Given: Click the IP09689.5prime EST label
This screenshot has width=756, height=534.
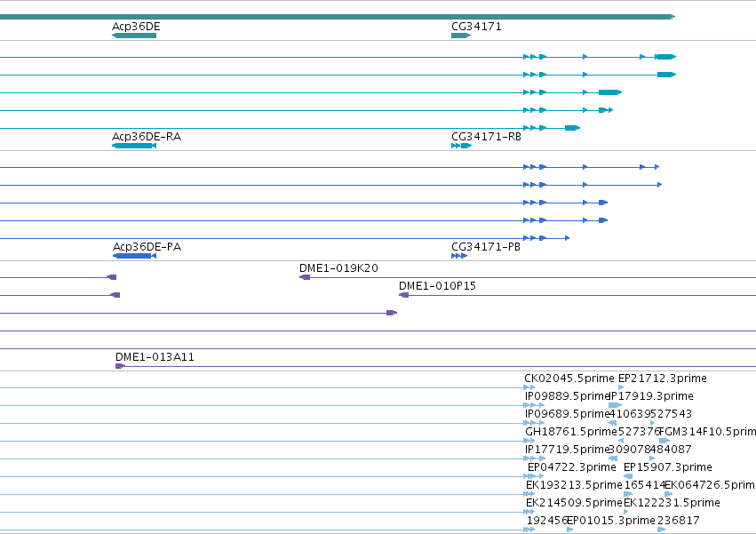Looking at the screenshot, I should [568, 414].
